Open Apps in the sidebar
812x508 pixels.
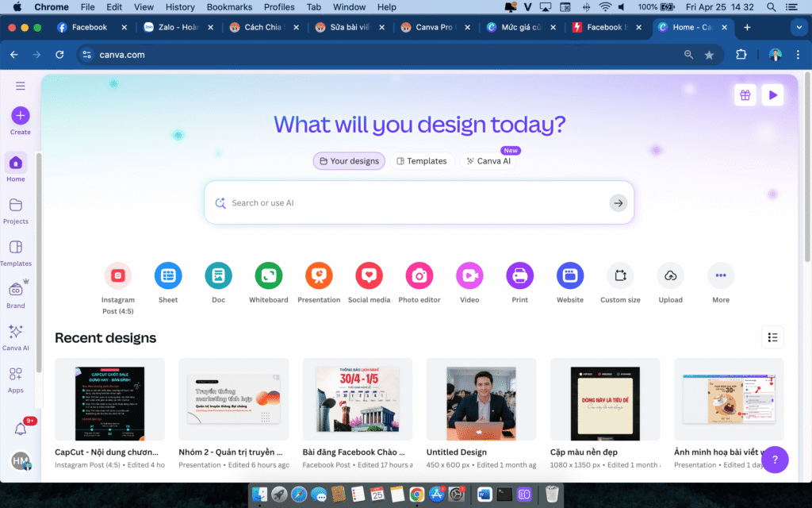pyautogui.click(x=16, y=380)
